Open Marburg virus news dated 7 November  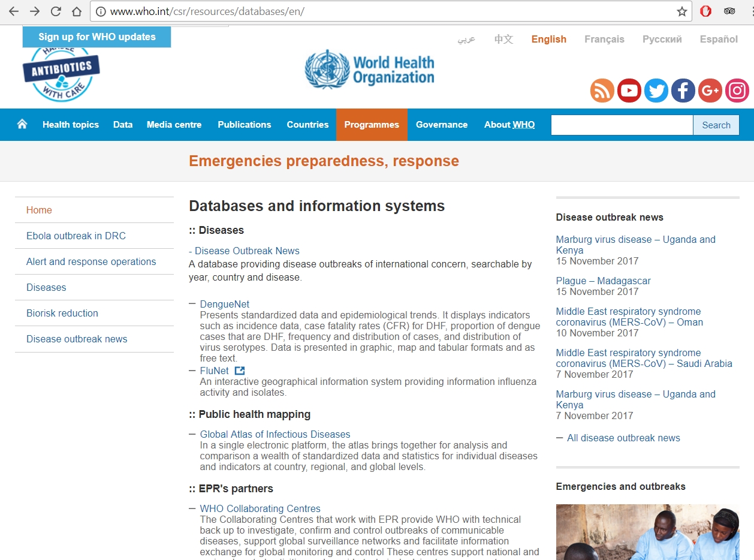[636, 399]
